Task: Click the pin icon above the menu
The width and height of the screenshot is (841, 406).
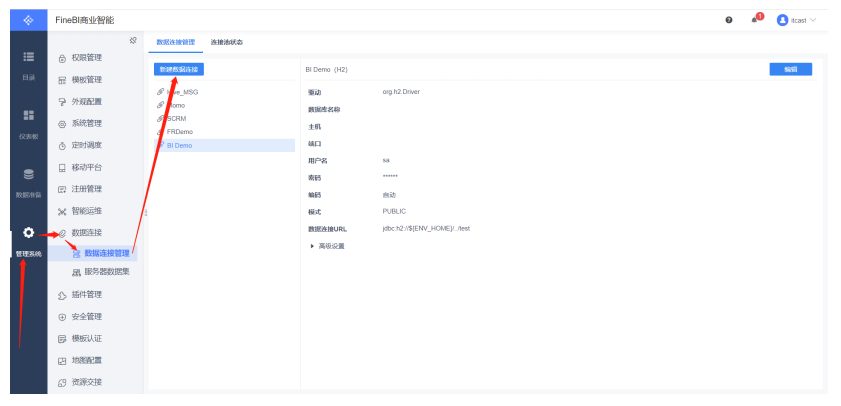Action: coord(133,40)
